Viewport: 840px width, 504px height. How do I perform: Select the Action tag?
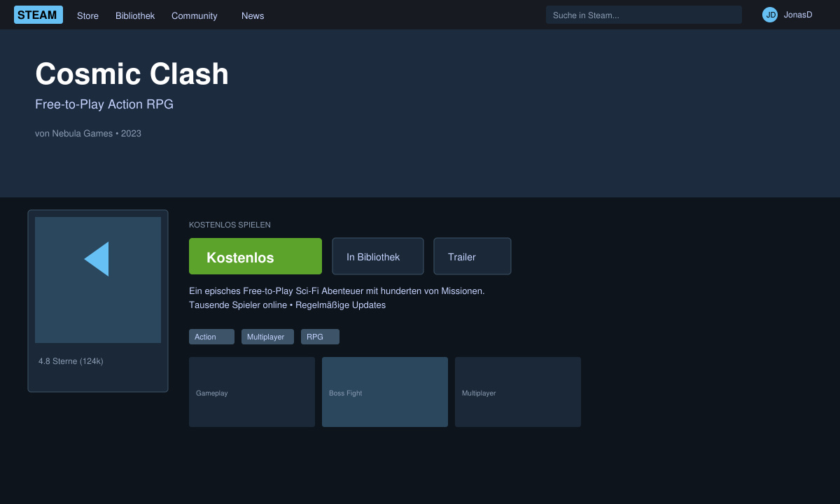click(x=211, y=337)
